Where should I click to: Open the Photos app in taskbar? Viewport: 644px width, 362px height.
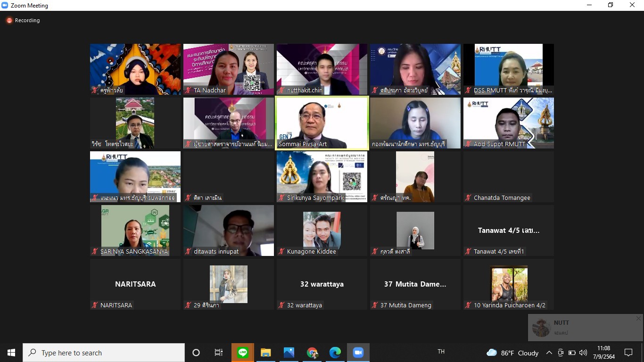click(x=289, y=353)
